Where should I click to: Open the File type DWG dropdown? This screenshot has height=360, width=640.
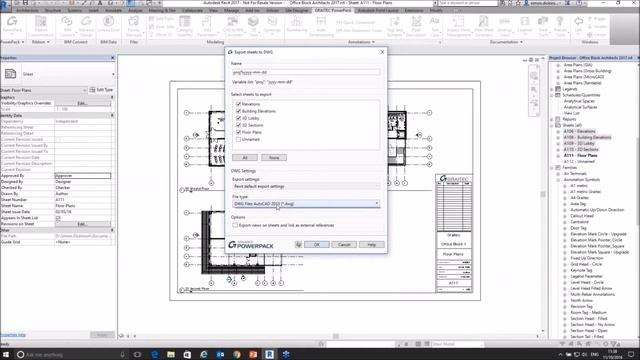(306, 204)
